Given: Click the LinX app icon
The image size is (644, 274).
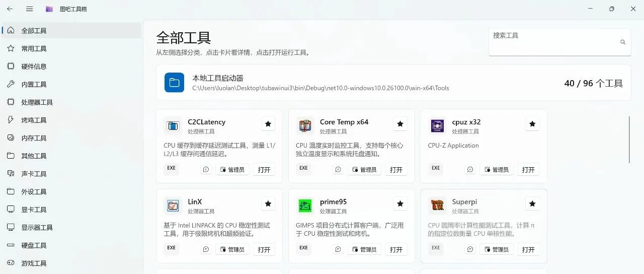Looking at the screenshot, I should pyautogui.click(x=173, y=205).
